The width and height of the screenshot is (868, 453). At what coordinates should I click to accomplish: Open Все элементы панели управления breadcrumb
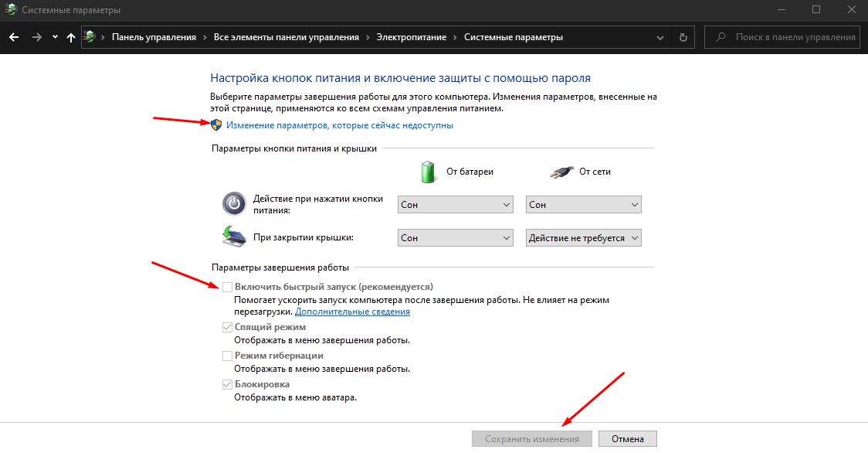coord(287,37)
